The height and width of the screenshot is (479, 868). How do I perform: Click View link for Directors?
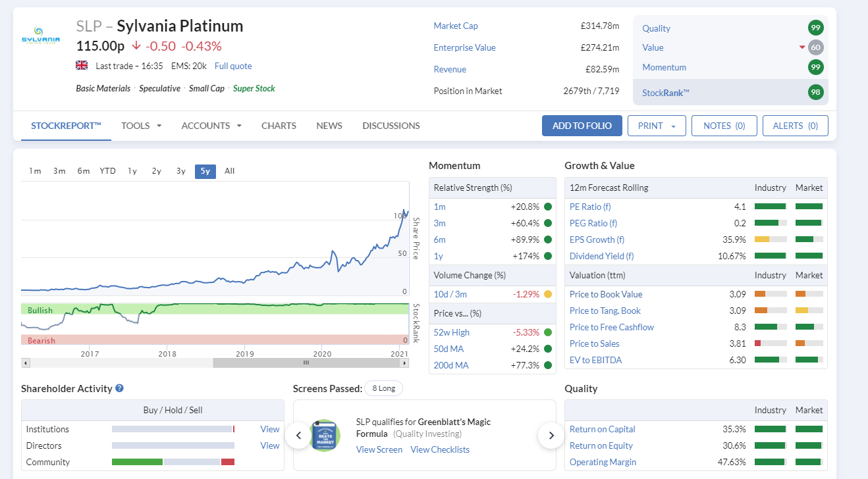click(x=270, y=445)
